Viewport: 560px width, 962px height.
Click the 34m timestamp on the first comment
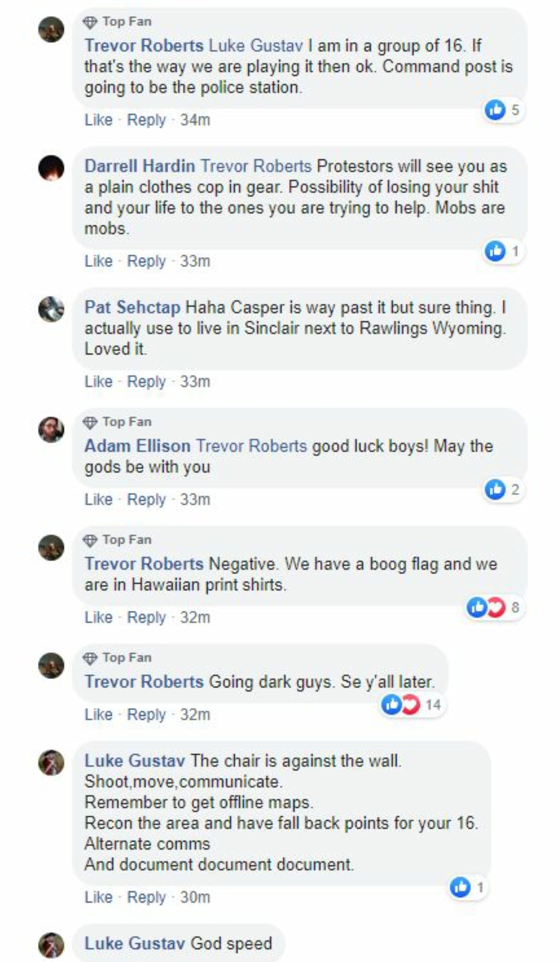[195, 120]
